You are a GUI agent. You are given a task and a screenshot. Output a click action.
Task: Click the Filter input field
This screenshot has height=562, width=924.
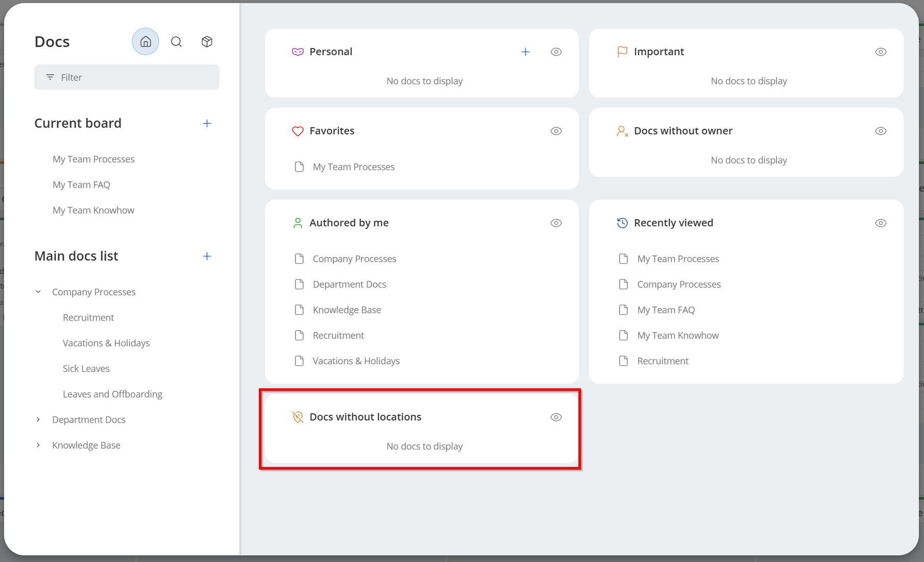click(127, 77)
